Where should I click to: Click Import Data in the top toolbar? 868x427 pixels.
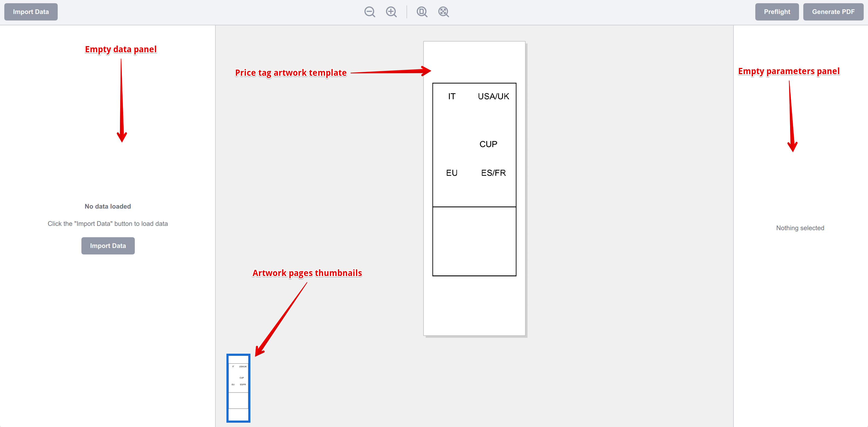coord(31,12)
